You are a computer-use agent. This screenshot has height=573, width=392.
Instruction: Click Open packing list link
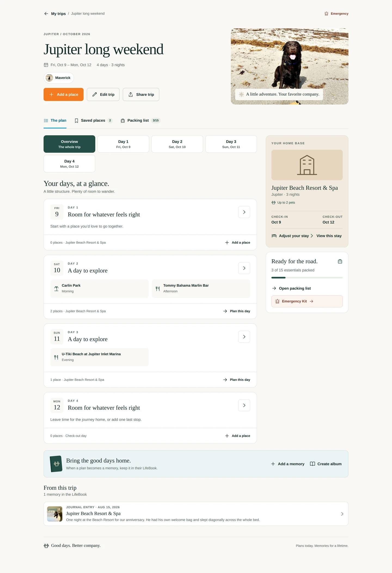click(291, 288)
